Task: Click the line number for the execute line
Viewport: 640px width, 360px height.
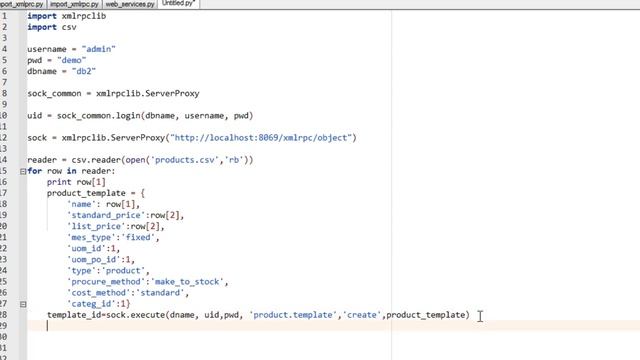Action: point(4,315)
